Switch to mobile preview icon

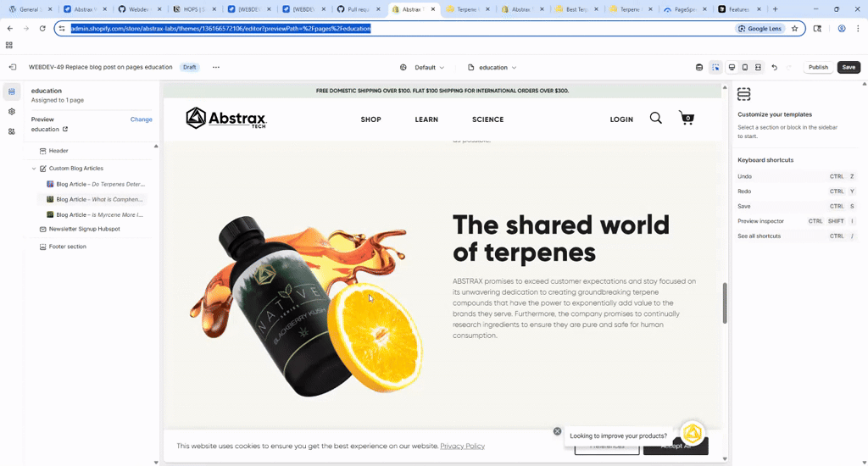click(745, 68)
